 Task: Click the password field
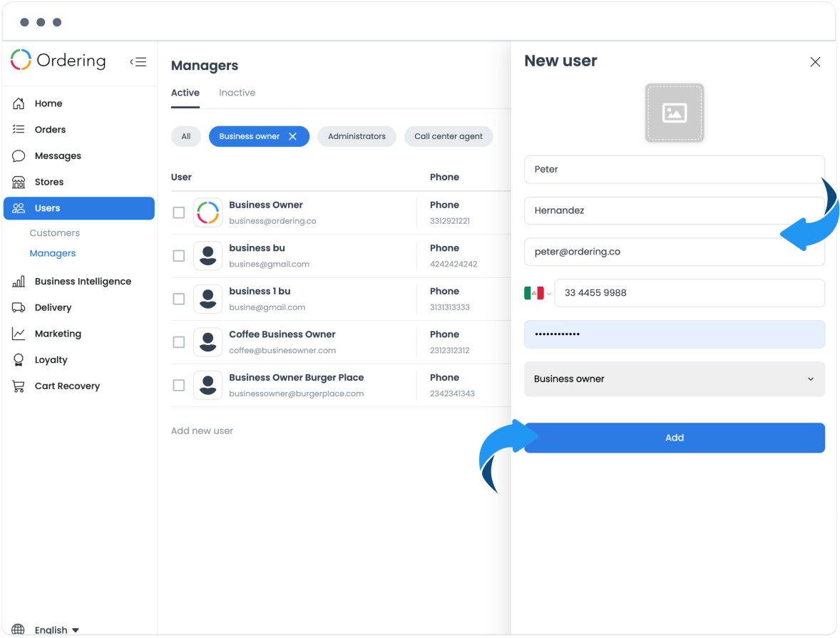(675, 334)
